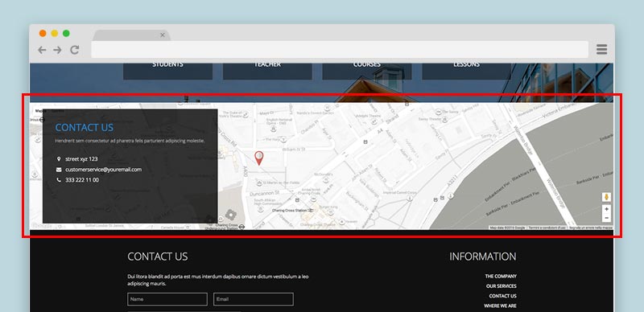Click the phone number 333 222 11 00
Screen dimensions: 644x312
(82, 180)
